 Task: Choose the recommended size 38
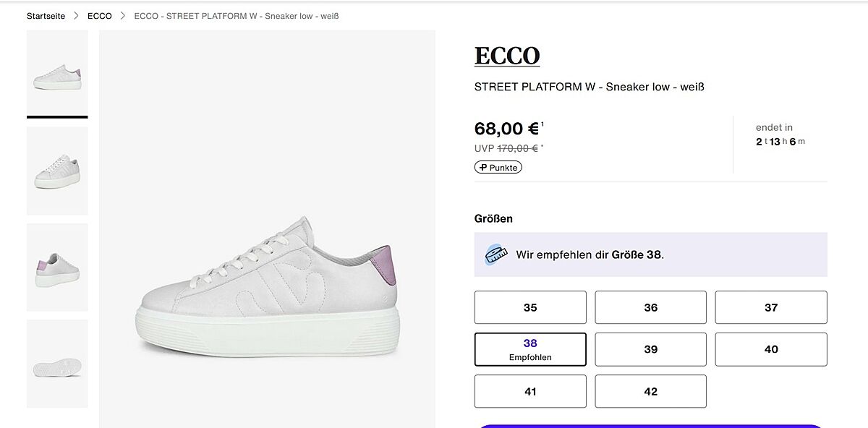(530, 349)
